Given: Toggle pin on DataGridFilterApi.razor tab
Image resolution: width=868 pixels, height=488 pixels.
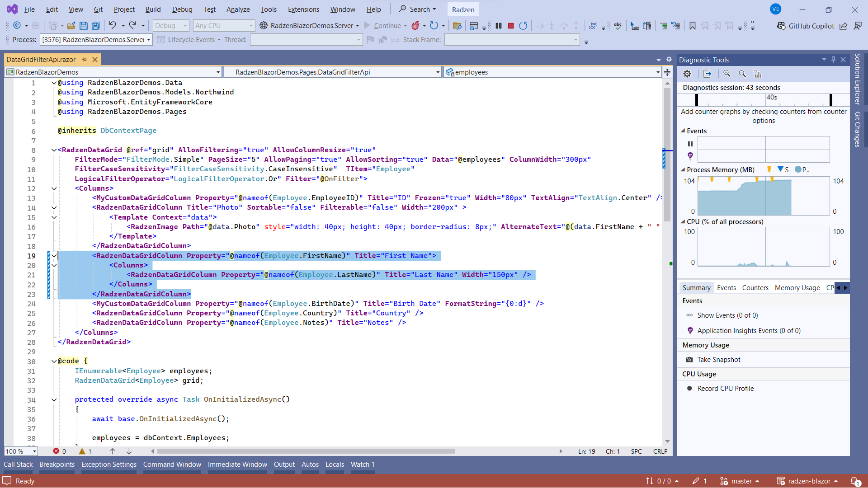Looking at the screenshot, I should point(85,59).
